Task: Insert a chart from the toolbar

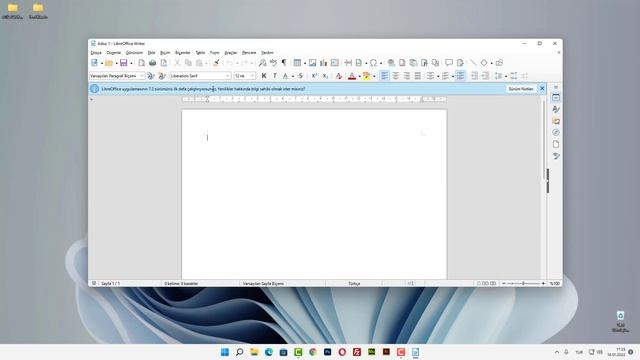Action: pyautogui.click(x=323, y=63)
